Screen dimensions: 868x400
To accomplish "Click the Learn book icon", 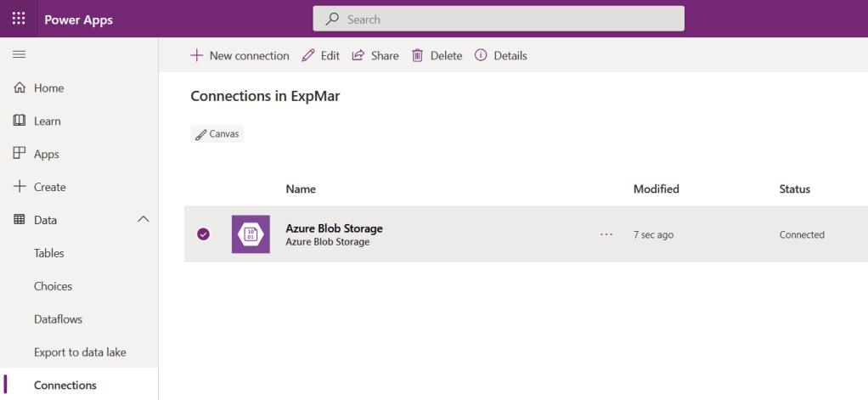I will click(x=20, y=121).
